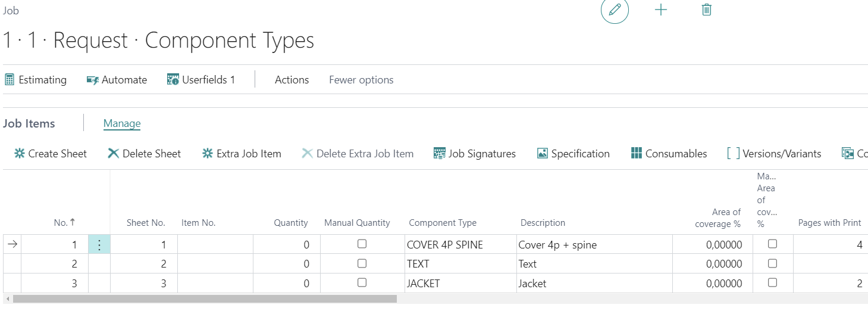Click the Sheet No. column header

point(146,223)
